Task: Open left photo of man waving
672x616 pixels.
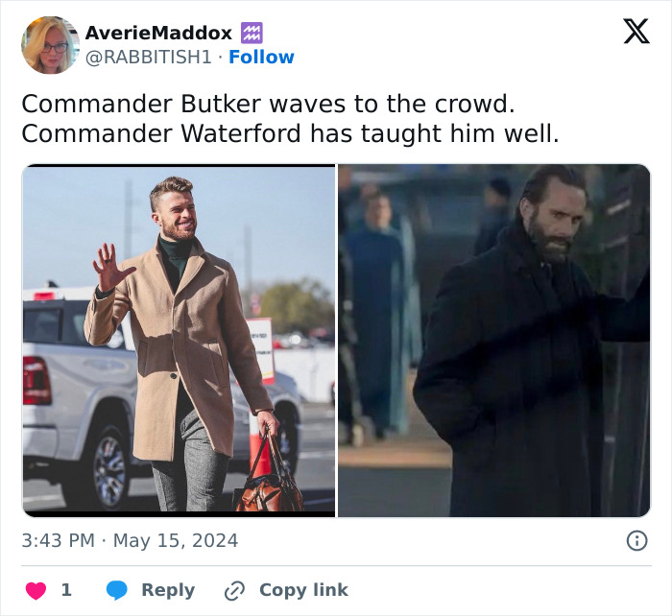Action: (179, 341)
